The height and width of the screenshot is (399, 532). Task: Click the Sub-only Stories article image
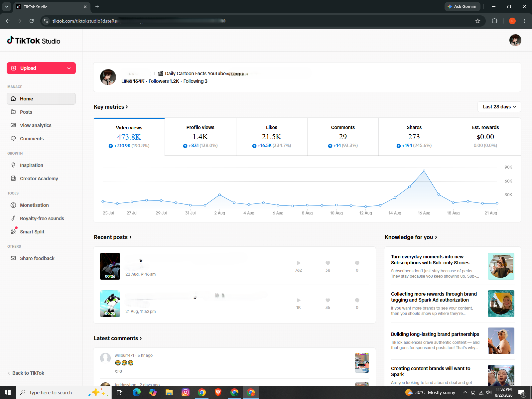(501, 266)
